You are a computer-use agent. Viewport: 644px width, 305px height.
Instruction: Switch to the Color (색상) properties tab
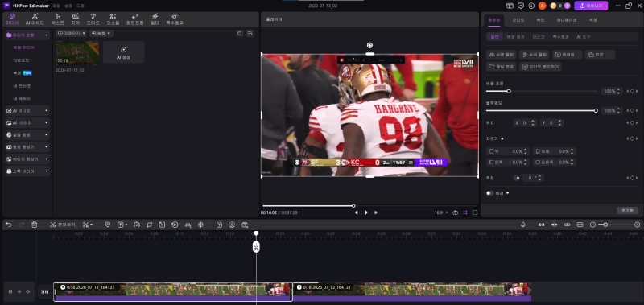(593, 19)
